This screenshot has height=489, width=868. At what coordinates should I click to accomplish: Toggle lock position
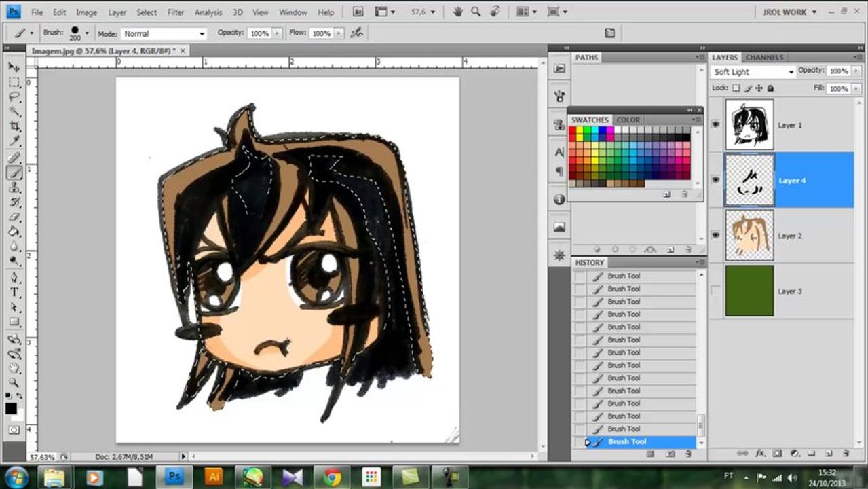click(x=759, y=88)
